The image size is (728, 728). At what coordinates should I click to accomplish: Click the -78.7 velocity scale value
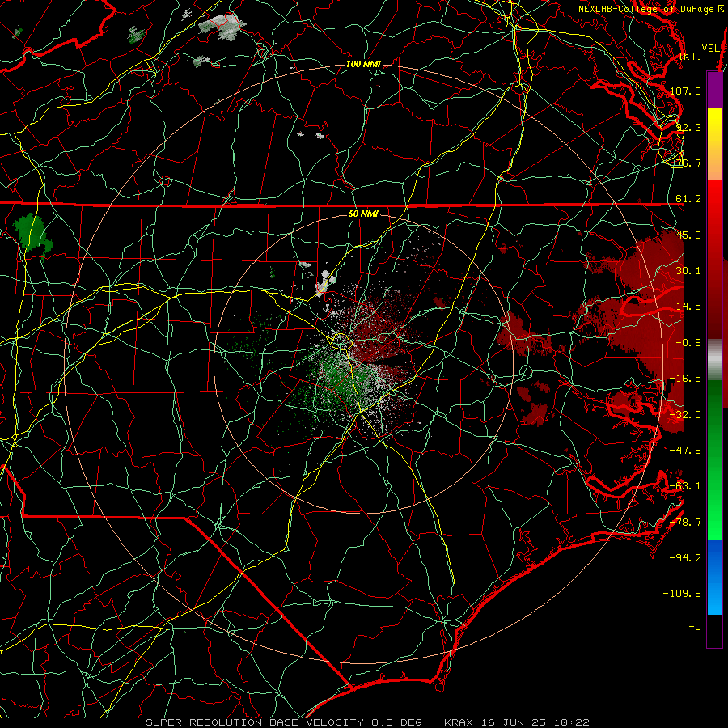pos(685,523)
